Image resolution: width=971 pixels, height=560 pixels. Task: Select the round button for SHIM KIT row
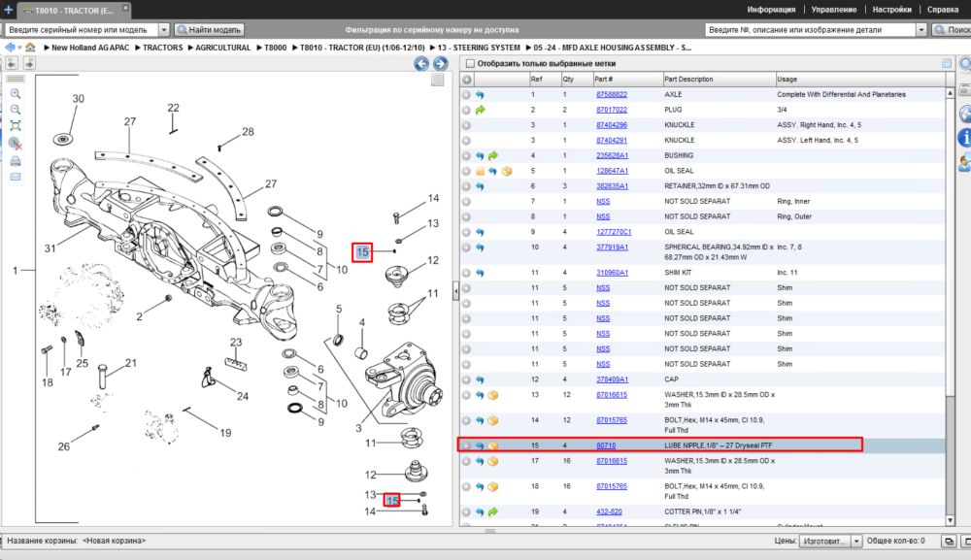(x=466, y=273)
